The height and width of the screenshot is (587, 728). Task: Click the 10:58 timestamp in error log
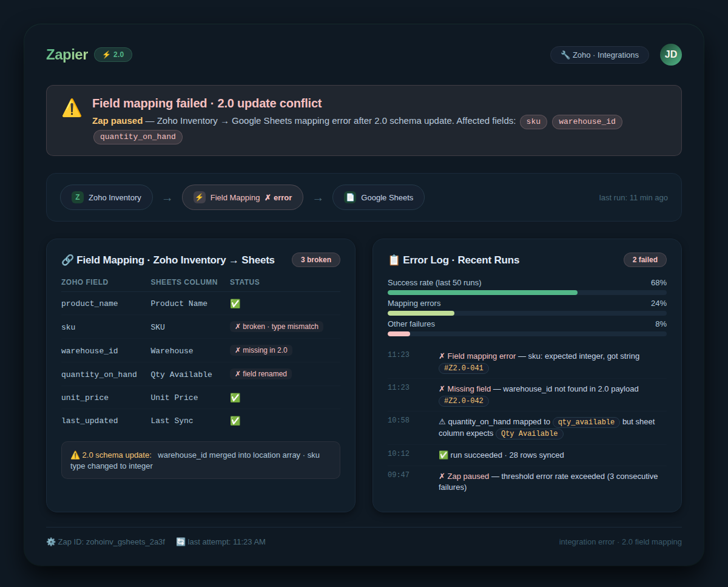click(x=399, y=420)
